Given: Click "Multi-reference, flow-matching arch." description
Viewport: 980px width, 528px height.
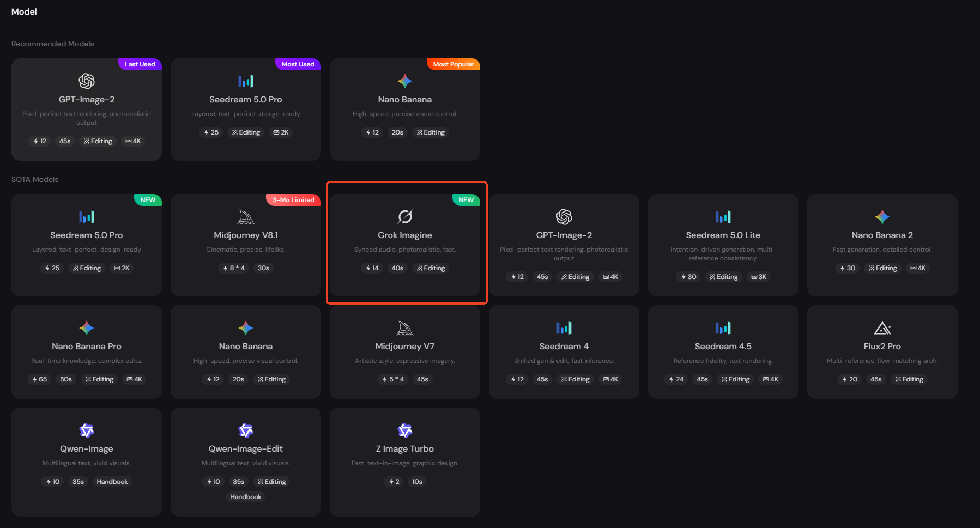Looking at the screenshot, I should click(882, 361).
